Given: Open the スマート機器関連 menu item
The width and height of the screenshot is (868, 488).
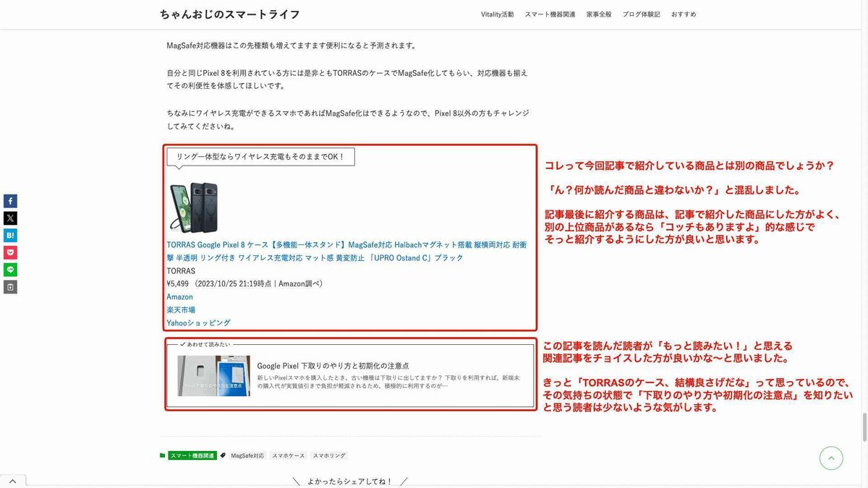Looking at the screenshot, I should [x=550, y=14].
